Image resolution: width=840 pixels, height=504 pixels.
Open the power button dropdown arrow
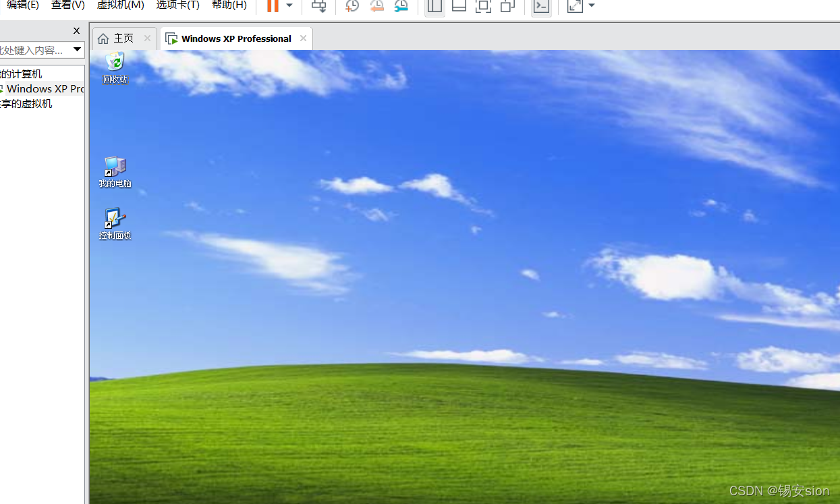pyautogui.click(x=289, y=6)
